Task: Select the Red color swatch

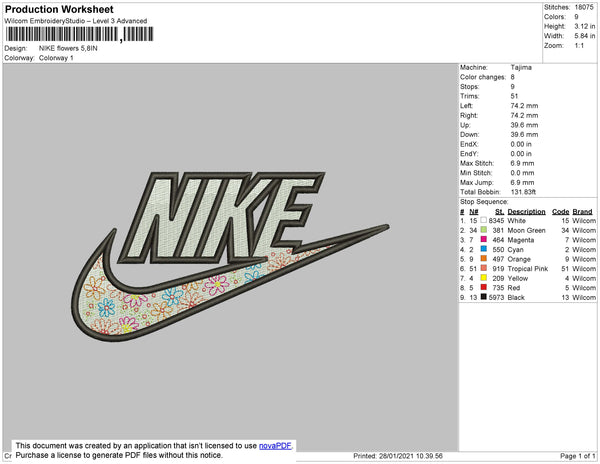Action: tap(484, 287)
